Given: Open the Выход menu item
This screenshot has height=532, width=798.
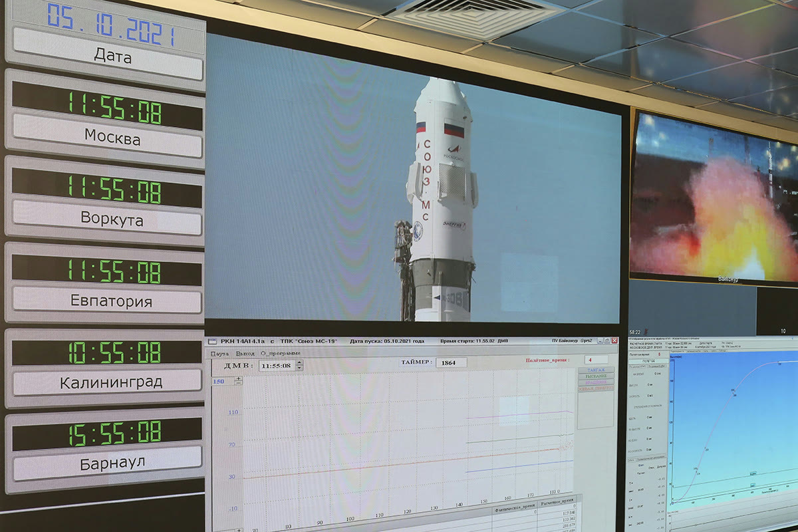Looking at the screenshot, I should pyautogui.click(x=245, y=353).
